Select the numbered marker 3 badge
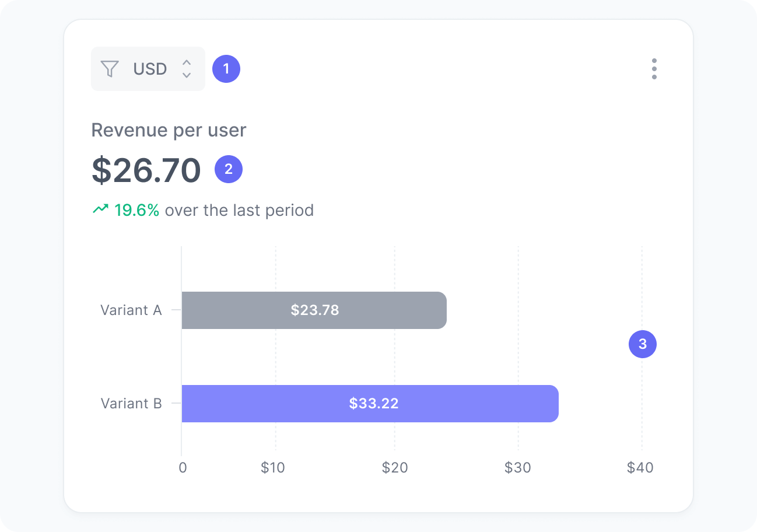This screenshot has height=532, width=757. coord(643,345)
